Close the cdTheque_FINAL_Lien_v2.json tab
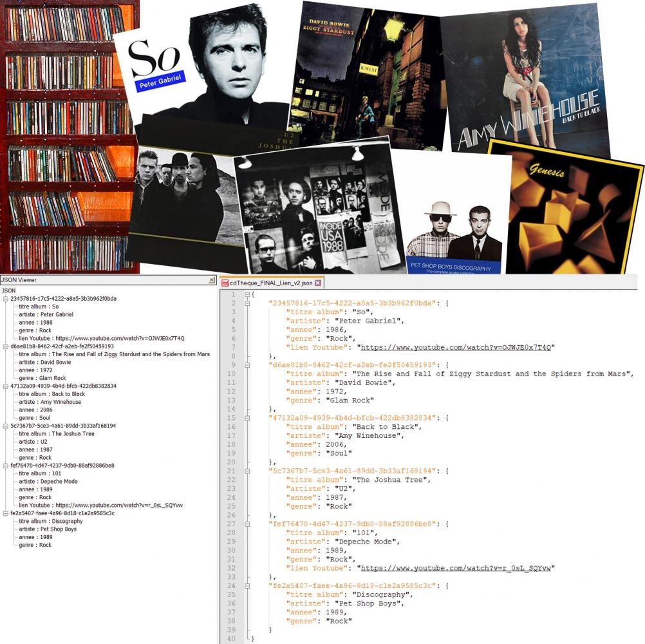645x644 pixels. point(317,283)
